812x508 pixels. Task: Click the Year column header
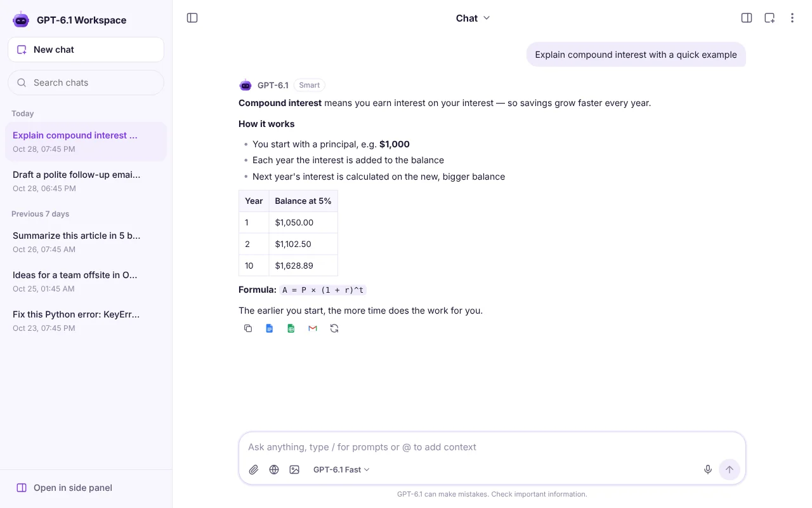click(x=254, y=201)
